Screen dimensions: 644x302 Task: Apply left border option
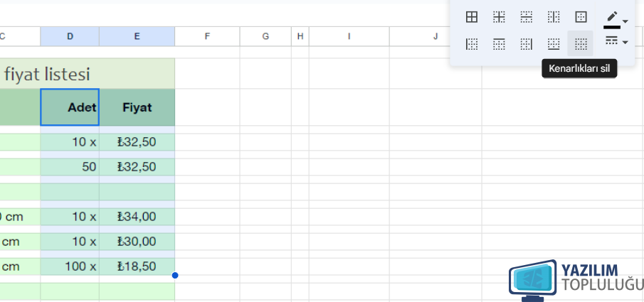(472, 43)
